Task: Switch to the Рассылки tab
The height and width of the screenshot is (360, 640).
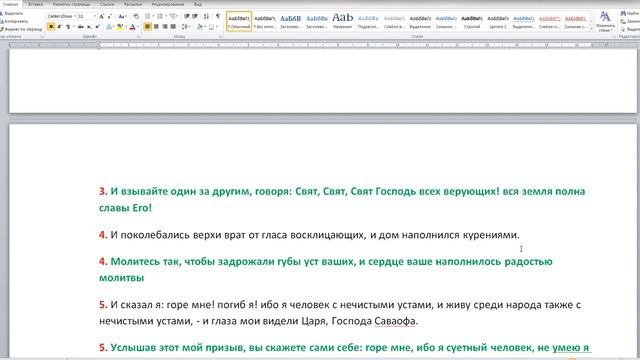Action: [x=133, y=4]
